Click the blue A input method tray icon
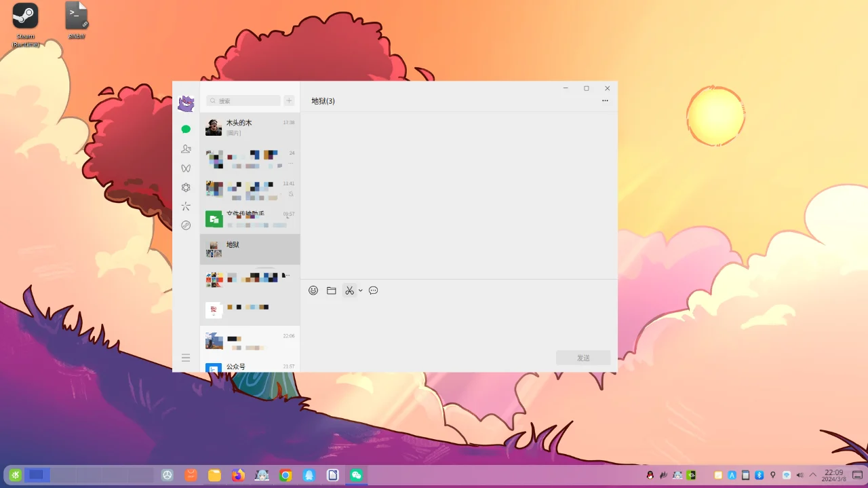The image size is (868, 488). point(732,475)
